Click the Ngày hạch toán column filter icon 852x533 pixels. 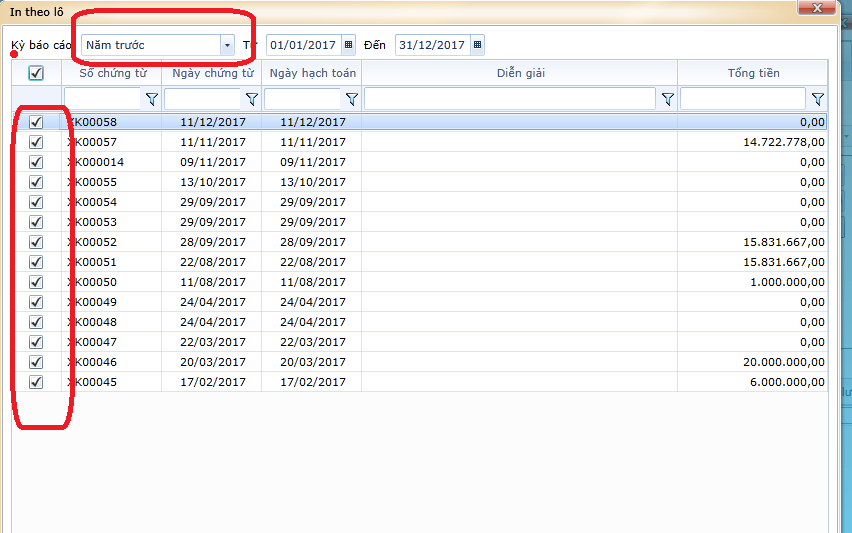point(352,99)
